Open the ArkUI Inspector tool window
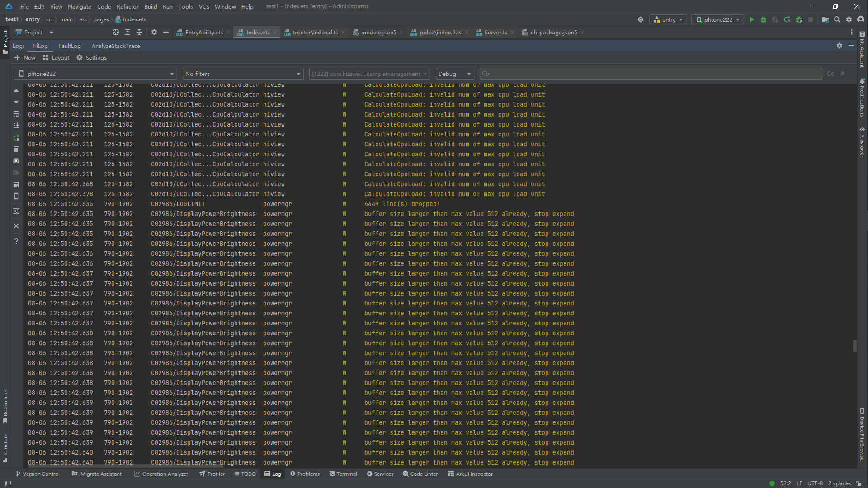The width and height of the screenshot is (868, 488). point(470,474)
